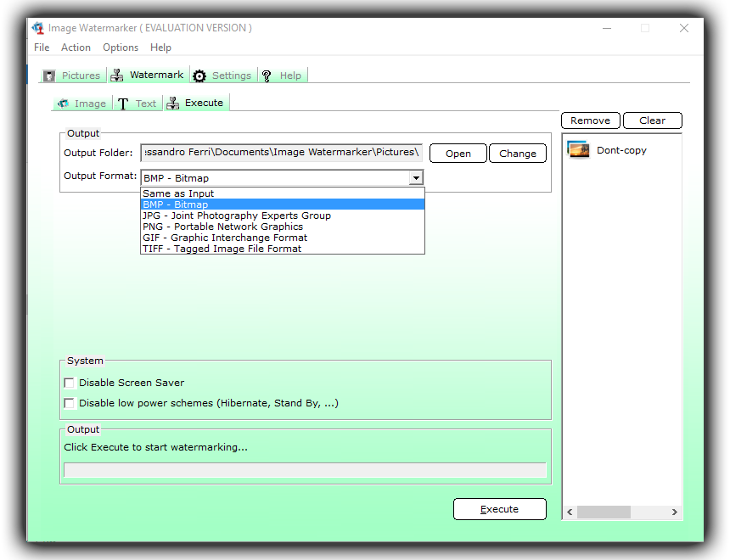730x560 pixels.
Task: Collapse the Output Format dropdown arrow
Action: (x=416, y=178)
